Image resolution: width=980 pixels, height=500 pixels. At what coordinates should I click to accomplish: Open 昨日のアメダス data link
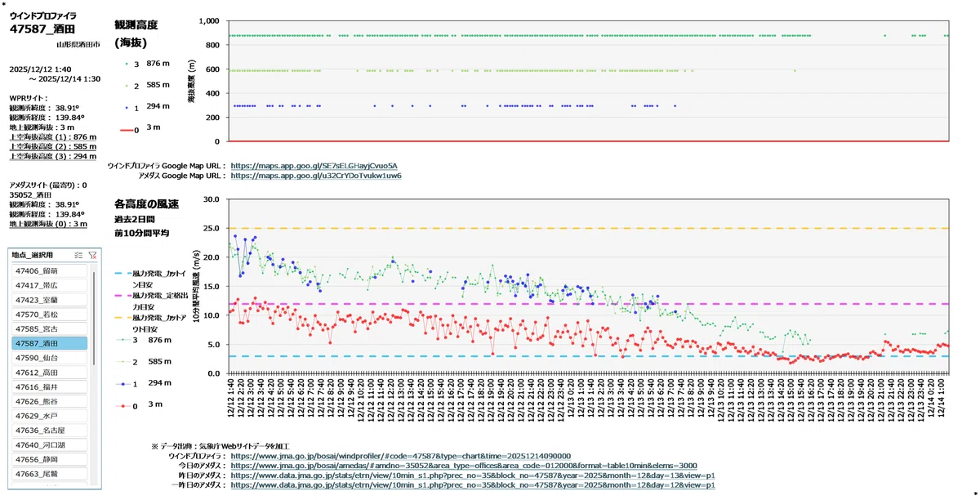click(473, 475)
